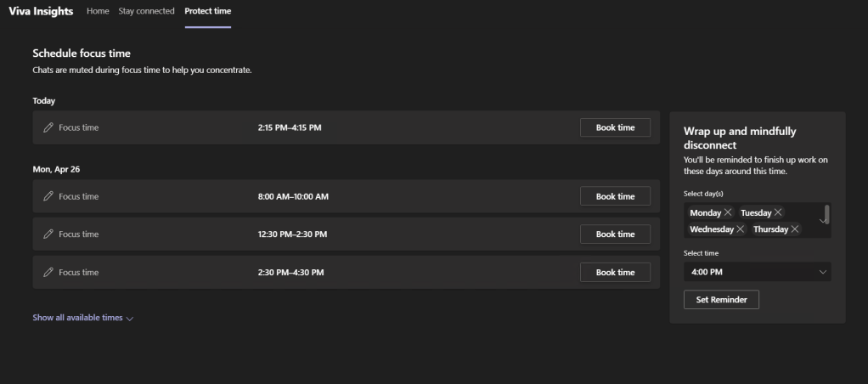Screen dimensions: 868x384
Task: Edit the 2:30 PM–4:30 PM pencil icon
Action: (x=48, y=273)
